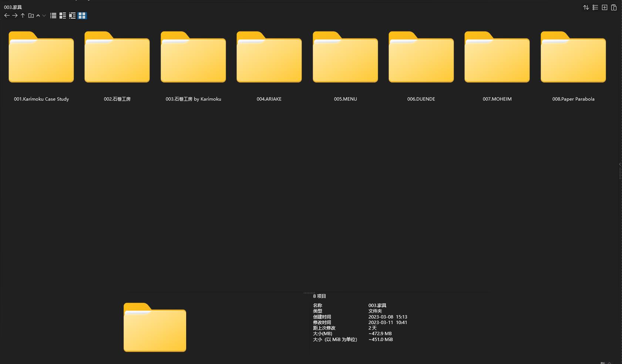The image size is (622, 364).
Task: Select the 001.Karimoku Case Study folder icon
Action: point(41,57)
